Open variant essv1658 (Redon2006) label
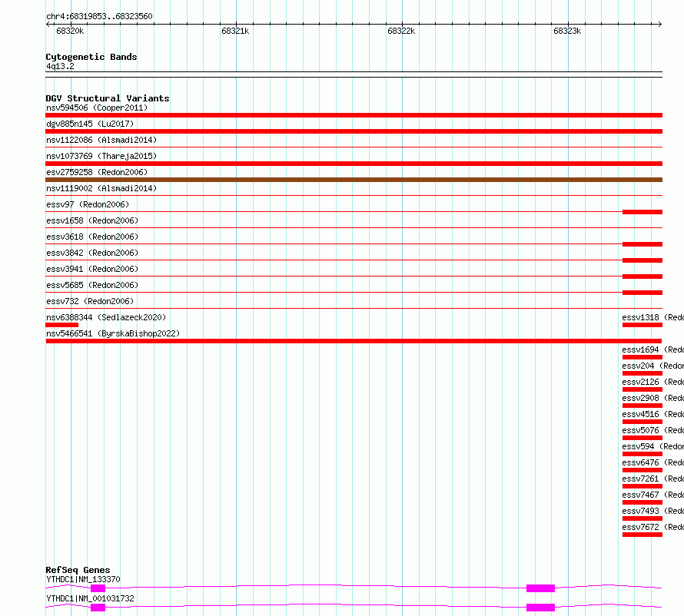This screenshot has width=684, height=616. point(92,220)
